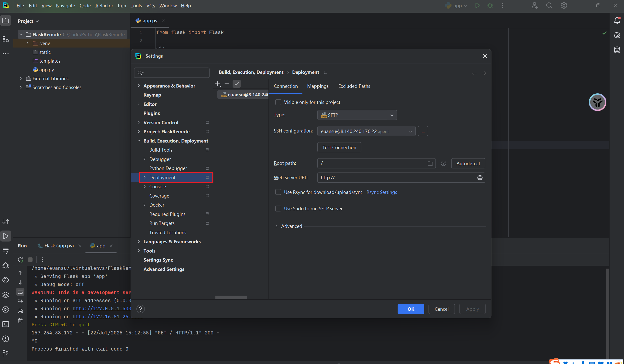Open Notifications bell icon

[617, 21]
